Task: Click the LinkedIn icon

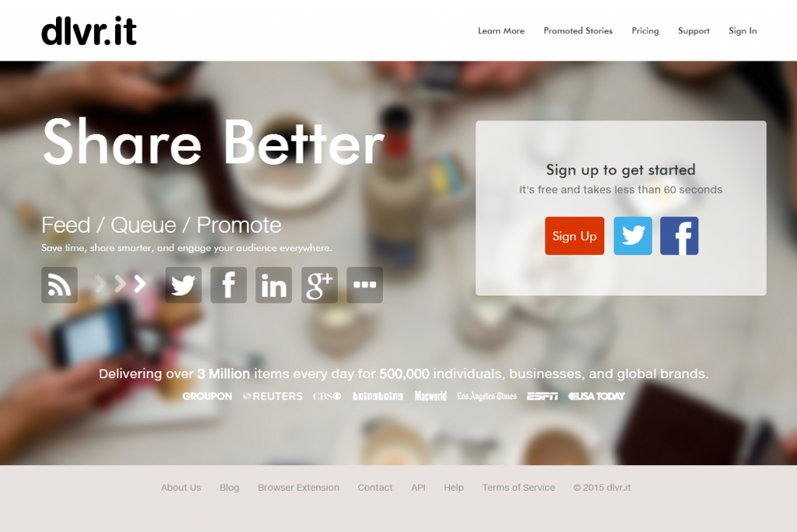Action: [273, 285]
